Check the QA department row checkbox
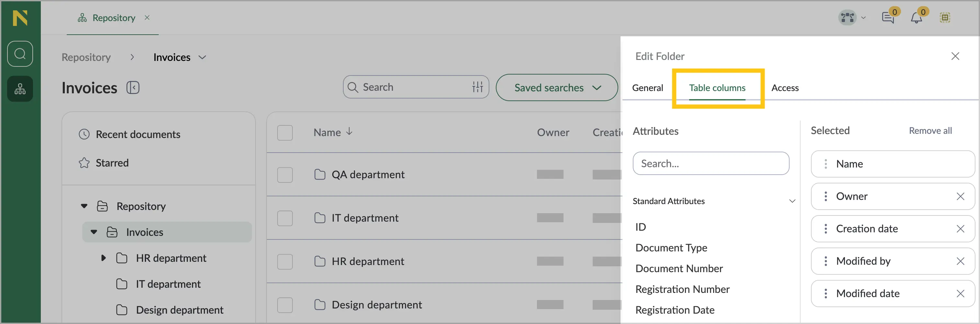 click(x=285, y=175)
